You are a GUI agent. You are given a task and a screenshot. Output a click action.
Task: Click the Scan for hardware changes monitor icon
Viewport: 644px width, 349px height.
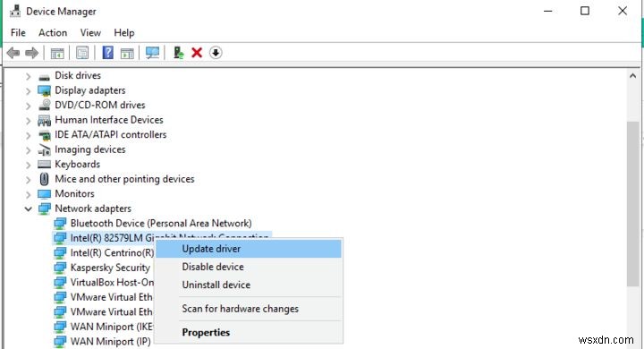click(152, 53)
